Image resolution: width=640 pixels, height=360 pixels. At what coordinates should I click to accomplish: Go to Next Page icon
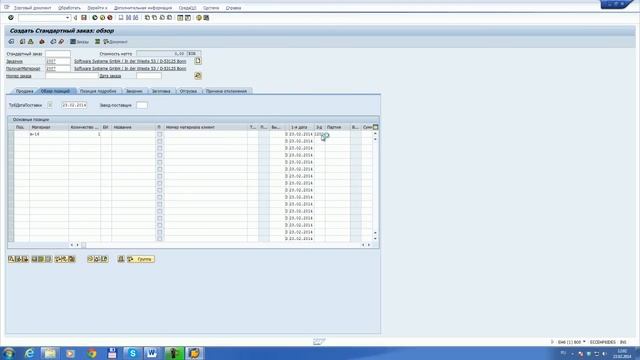click(162, 18)
